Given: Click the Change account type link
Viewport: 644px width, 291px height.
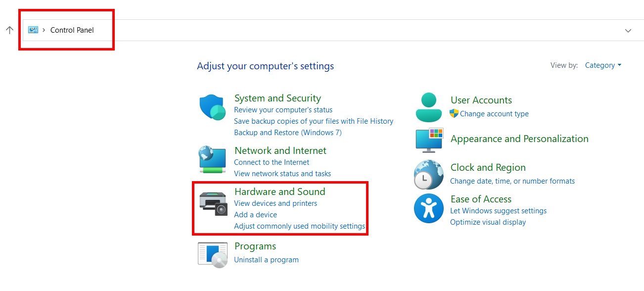Looking at the screenshot, I should click(494, 113).
